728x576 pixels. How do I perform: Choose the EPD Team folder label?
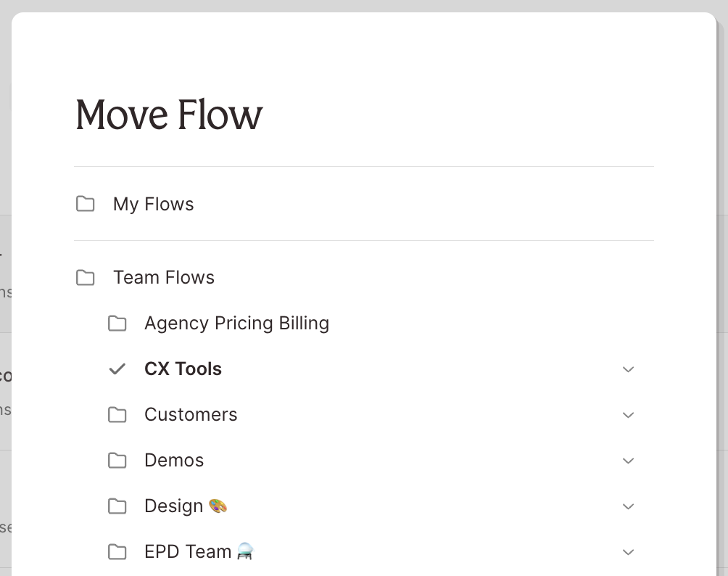click(x=188, y=551)
